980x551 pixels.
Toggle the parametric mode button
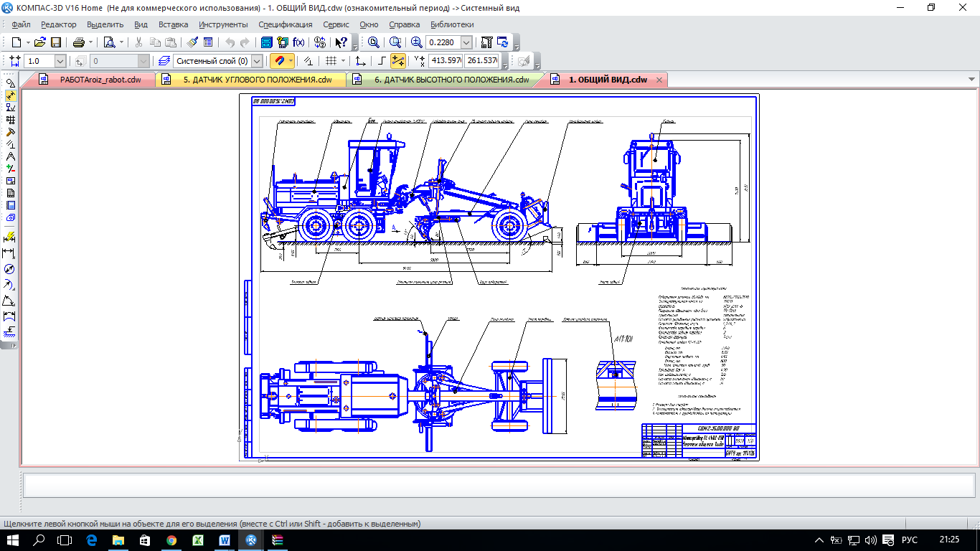click(307, 61)
